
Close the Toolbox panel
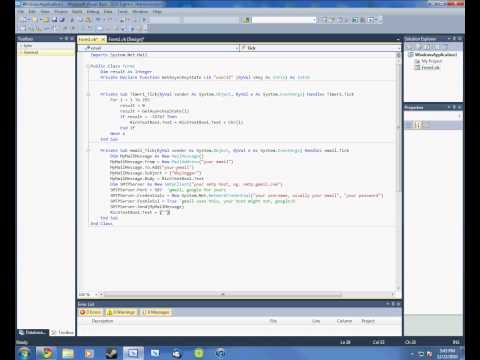click(72, 39)
